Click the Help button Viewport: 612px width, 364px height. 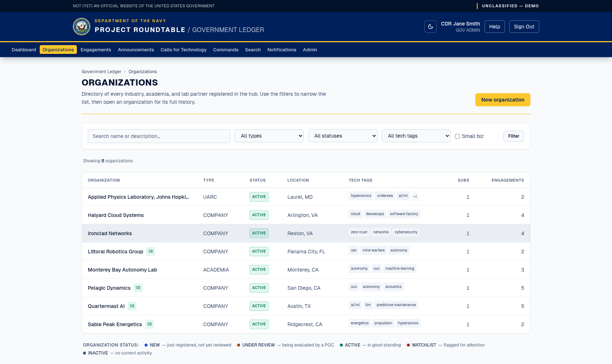point(495,27)
